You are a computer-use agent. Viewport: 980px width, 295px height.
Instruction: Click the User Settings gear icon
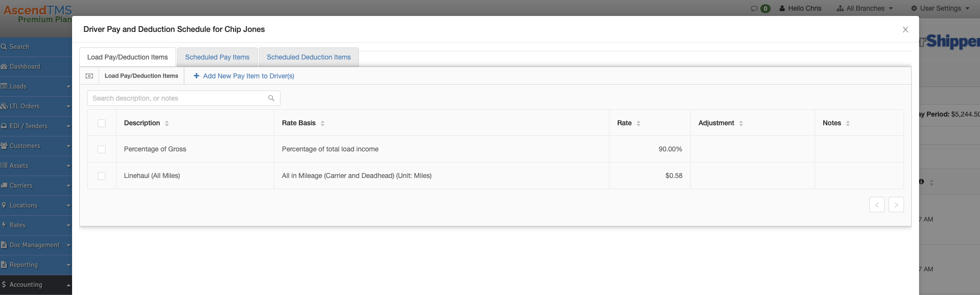pos(914,9)
